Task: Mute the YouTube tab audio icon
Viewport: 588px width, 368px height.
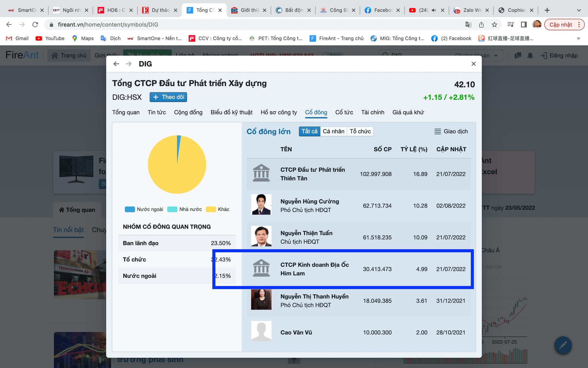Action: [434, 10]
